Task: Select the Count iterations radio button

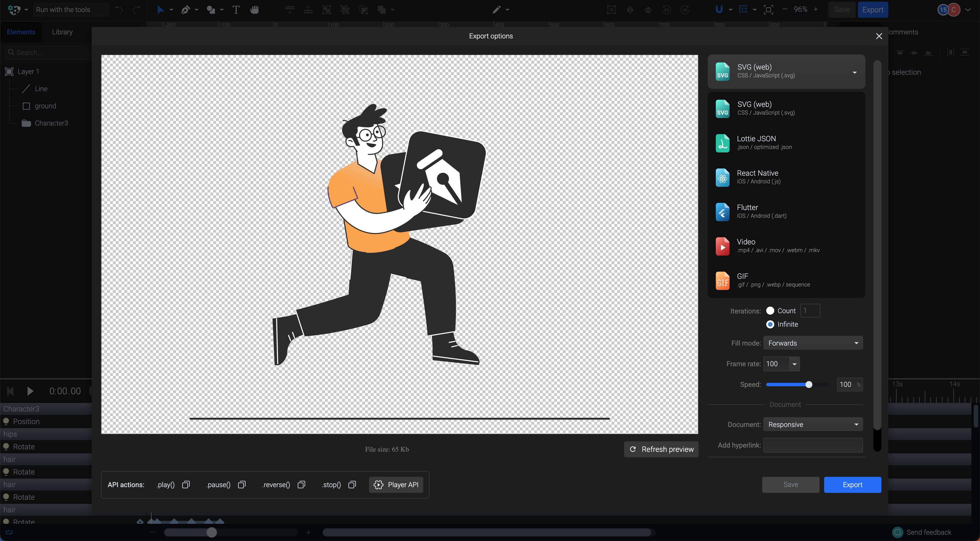Action: [770, 311]
